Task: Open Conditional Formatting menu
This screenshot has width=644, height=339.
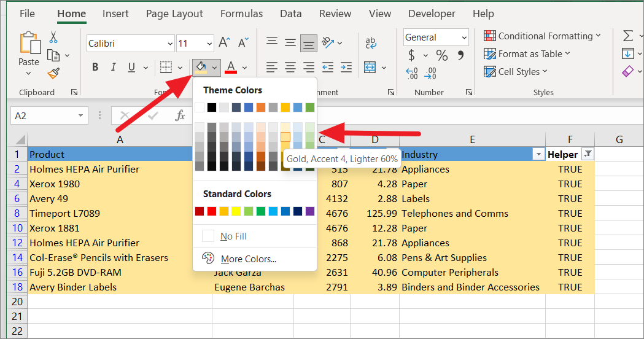Action: (542, 36)
